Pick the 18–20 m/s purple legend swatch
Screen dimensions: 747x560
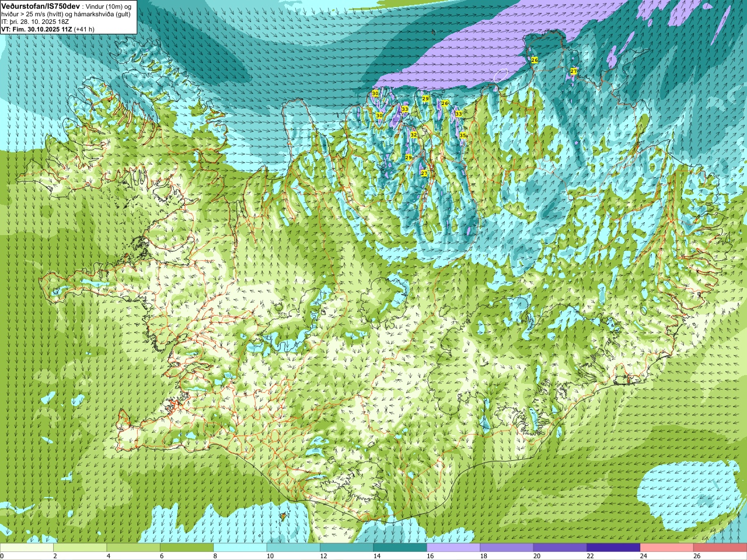point(507,548)
